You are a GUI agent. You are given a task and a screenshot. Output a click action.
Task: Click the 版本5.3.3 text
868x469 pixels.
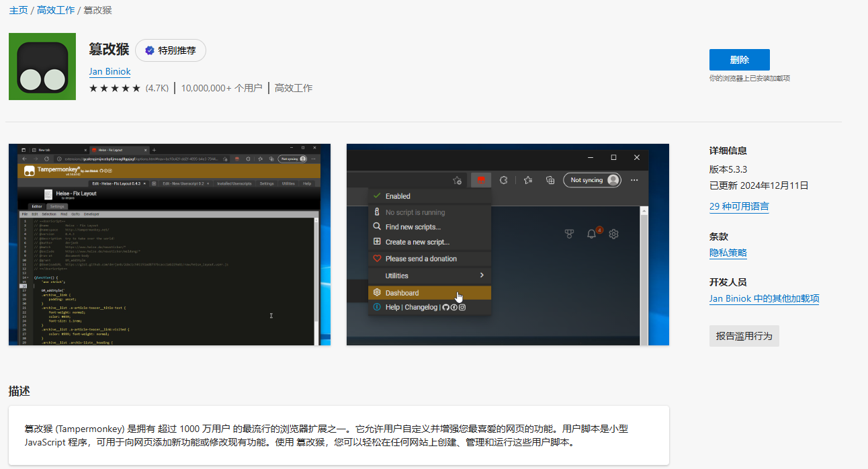pos(728,169)
